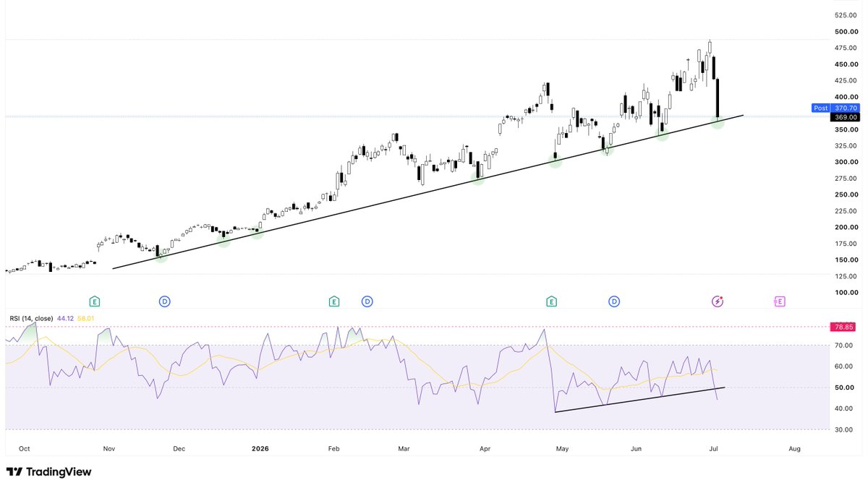This screenshot has width=868, height=488.
Task: Click the 100.00 price axis label
Action: click(x=846, y=293)
